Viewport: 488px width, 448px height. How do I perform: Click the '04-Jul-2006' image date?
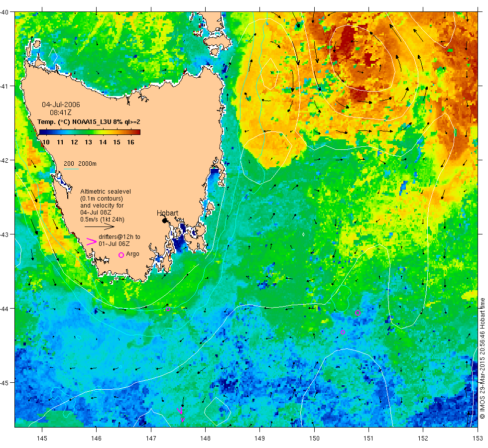point(61,105)
